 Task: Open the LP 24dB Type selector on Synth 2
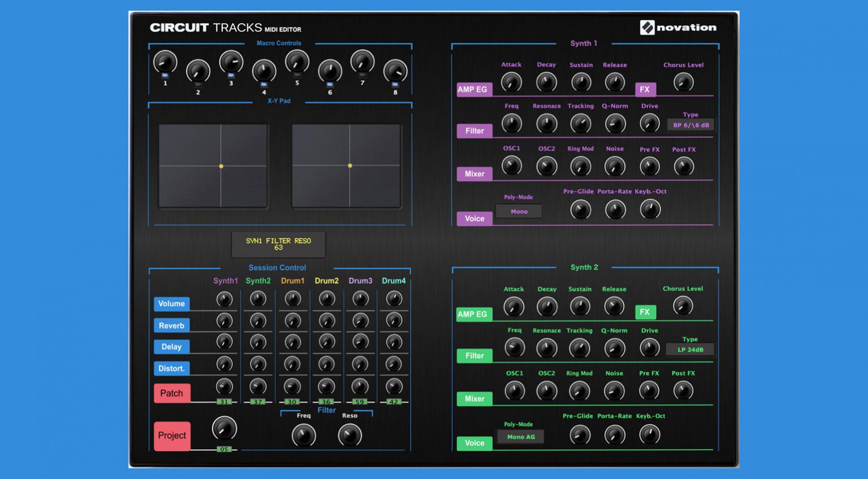point(690,349)
